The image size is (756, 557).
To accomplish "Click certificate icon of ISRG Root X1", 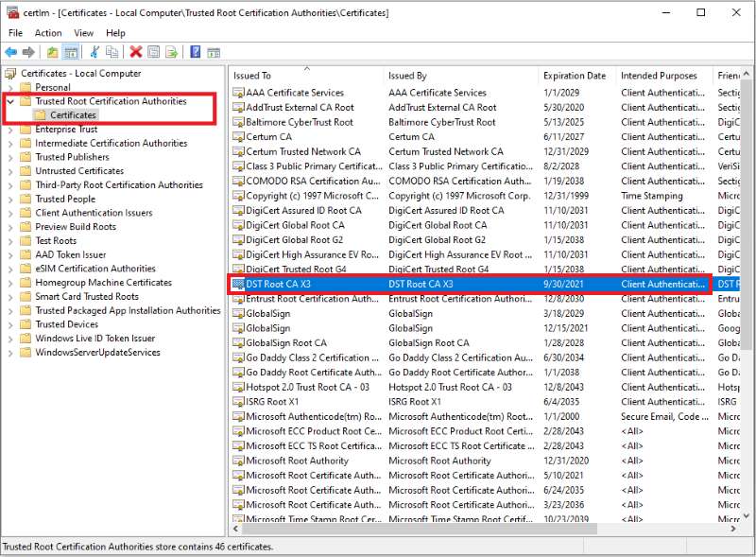I will coord(238,402).
